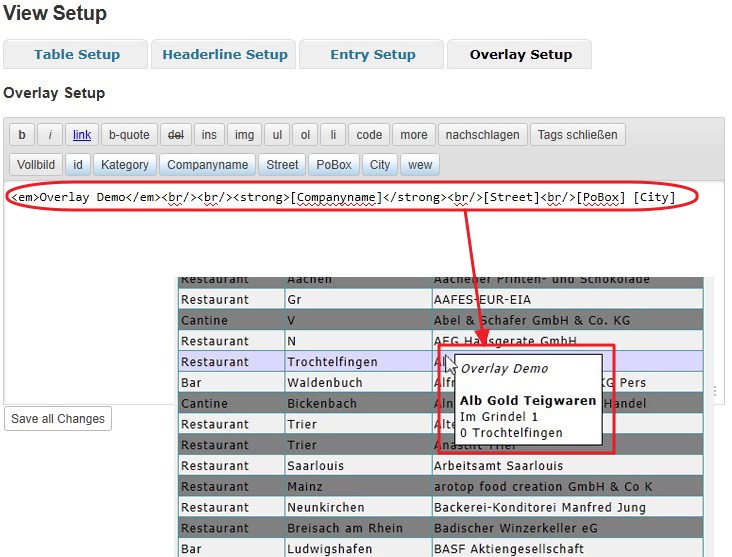732x557 pixels.
Task: Click the 'Neunkirchen' table cell
Action: (x=358, y=507)
